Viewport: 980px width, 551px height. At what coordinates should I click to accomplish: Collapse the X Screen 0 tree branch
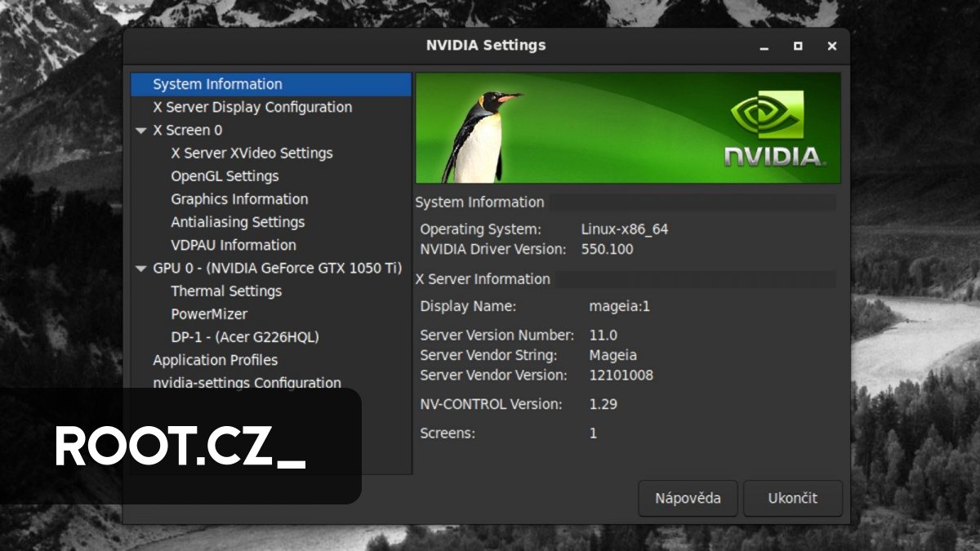[x=141, y=130]
